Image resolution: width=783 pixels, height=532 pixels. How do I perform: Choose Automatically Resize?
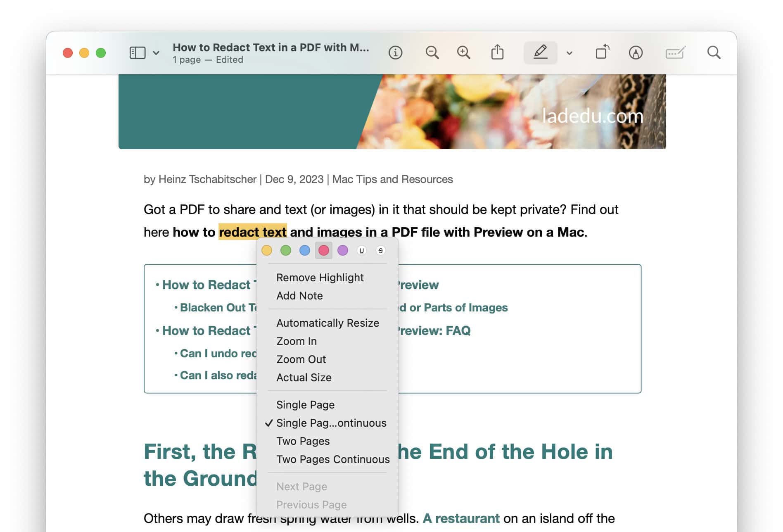pos(328,323)
